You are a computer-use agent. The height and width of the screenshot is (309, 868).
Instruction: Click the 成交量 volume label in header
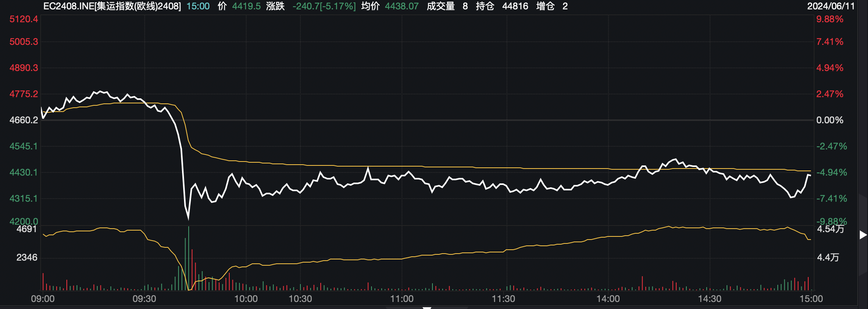[441, 6]
